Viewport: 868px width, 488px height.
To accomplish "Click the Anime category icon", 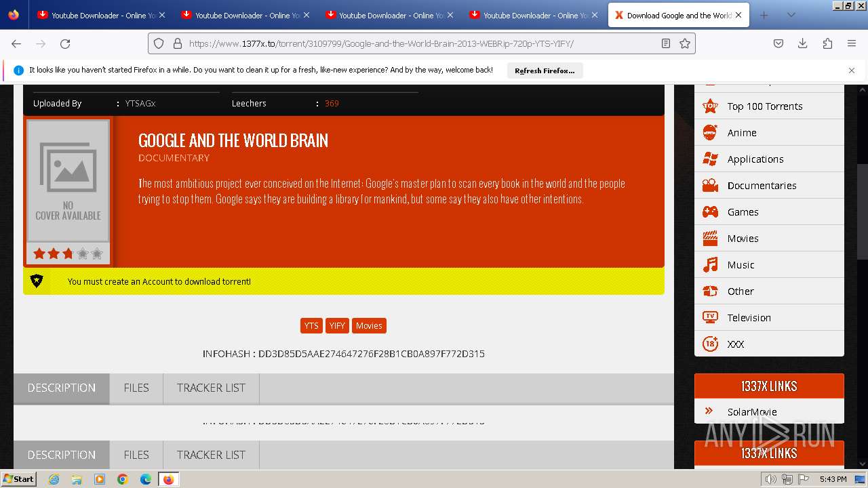I will click(x=710, y=132).
